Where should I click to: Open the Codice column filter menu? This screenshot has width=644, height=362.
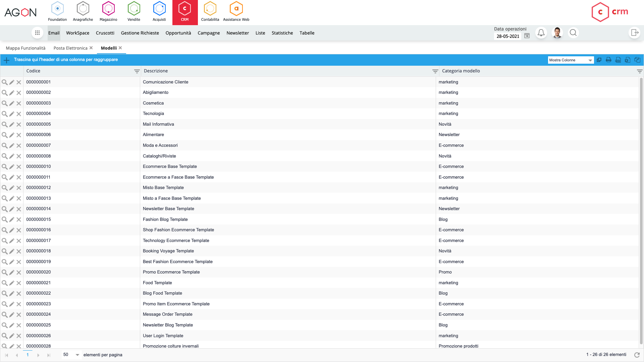(137, 71)
